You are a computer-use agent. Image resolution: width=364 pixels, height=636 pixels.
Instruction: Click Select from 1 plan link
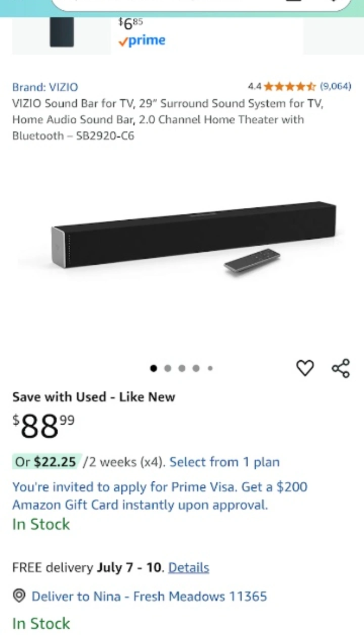coord(224,462)
